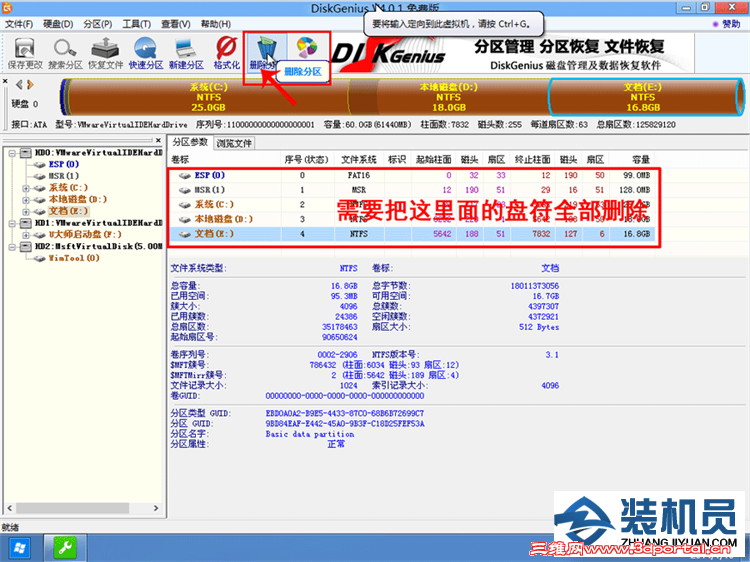
Task: Click the 容量 column header
Action: [631, 159]
